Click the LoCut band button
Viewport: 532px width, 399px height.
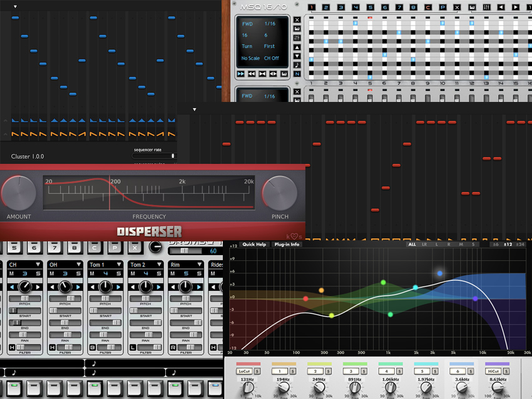244,371
